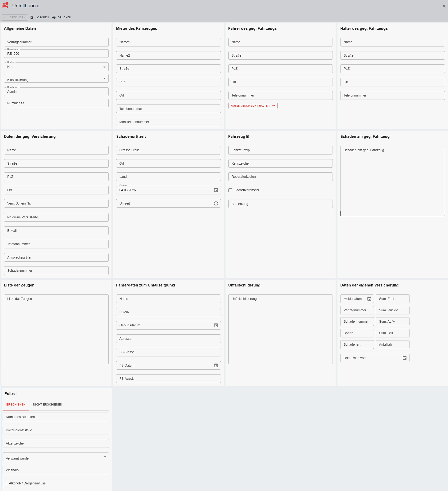Click the Speichern button
Viewport: 448px width, 491px height.
coord(15,18)
